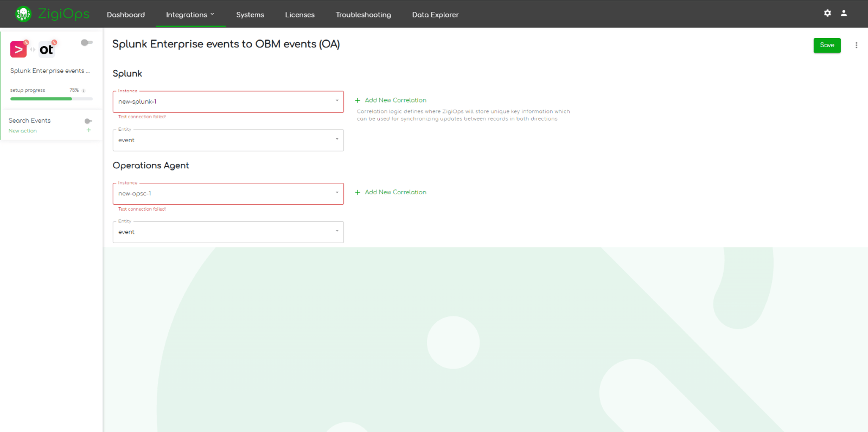Viewport: 868px width, 432px height.
Task: Click the setup progress info icon
Action: click(x=84, y=91)
